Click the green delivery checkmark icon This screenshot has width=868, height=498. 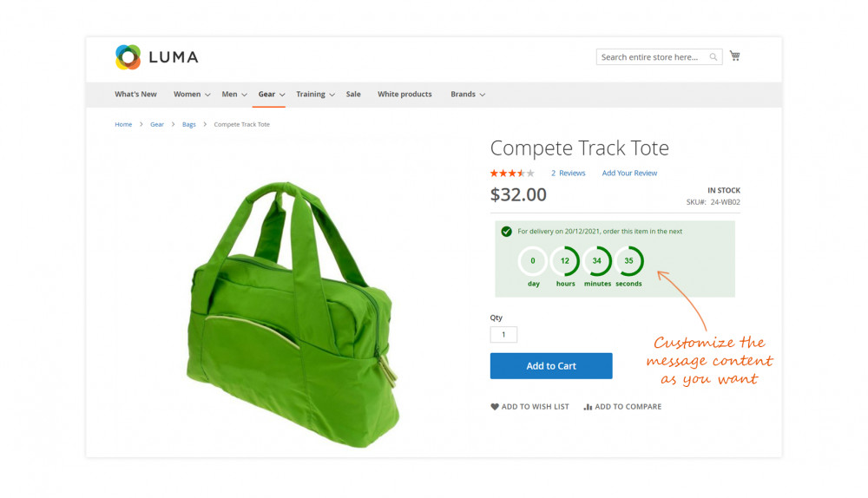pos(506,232)
